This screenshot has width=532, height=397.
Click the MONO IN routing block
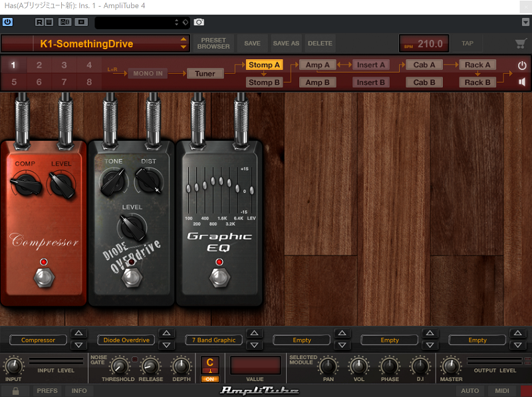148,73
